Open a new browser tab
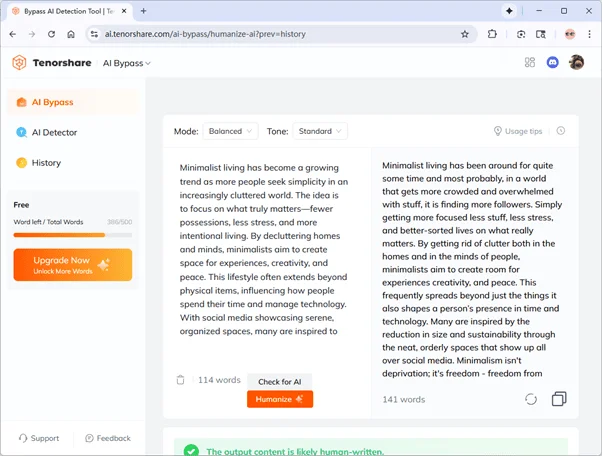 [144, 11]
